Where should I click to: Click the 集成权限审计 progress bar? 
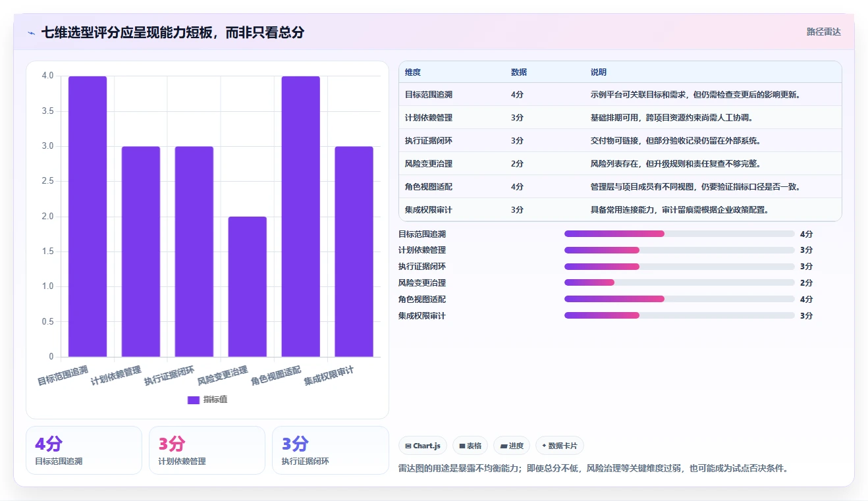click(x=680, y=315)
